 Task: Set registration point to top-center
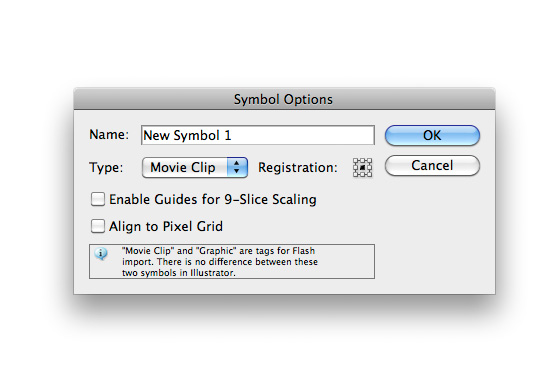coord(363,160)
